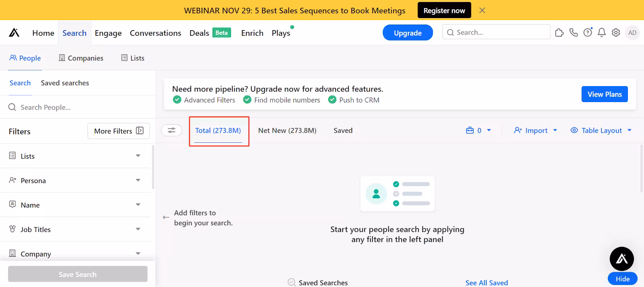Click the filter list vertical scrollbar
Screen dimensions: 644x287
pyautogui.click(x=153, y=167)
